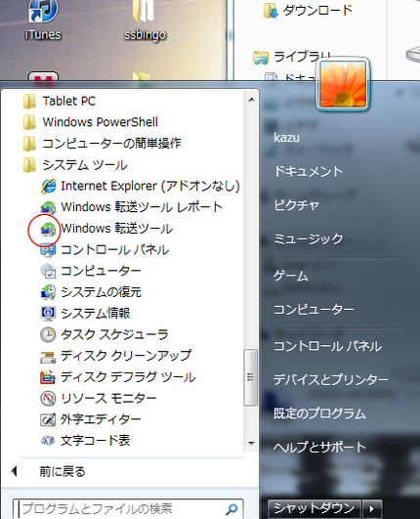Viewport: 420px width, 519px height.
Task: Click the program list scrollbar thumb
Action: pos(251,377)
